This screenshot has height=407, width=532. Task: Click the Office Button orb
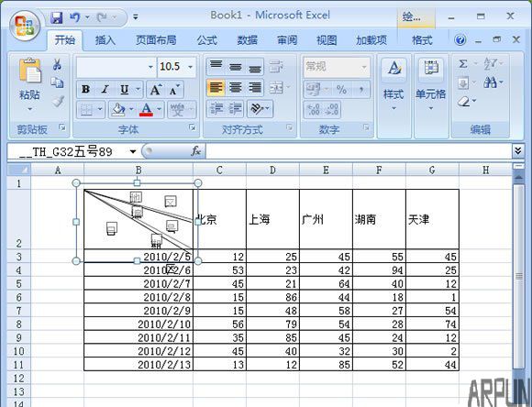25,26
